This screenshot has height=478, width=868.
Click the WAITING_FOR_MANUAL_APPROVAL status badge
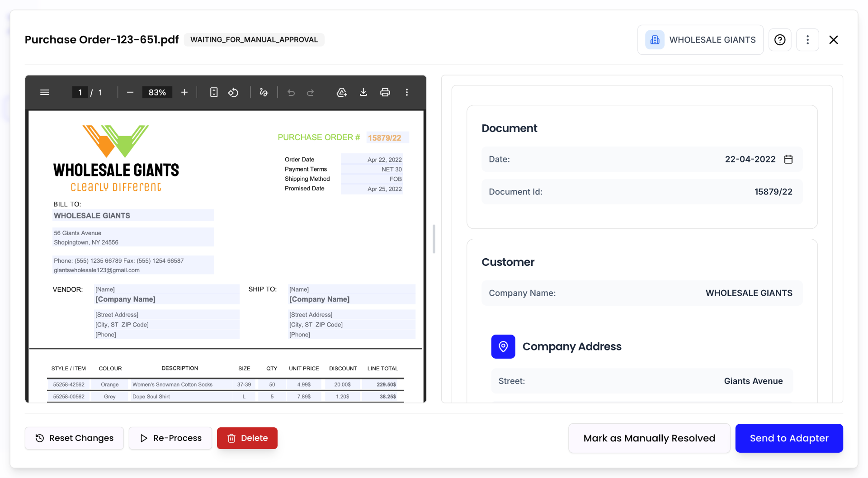point(254,40)
